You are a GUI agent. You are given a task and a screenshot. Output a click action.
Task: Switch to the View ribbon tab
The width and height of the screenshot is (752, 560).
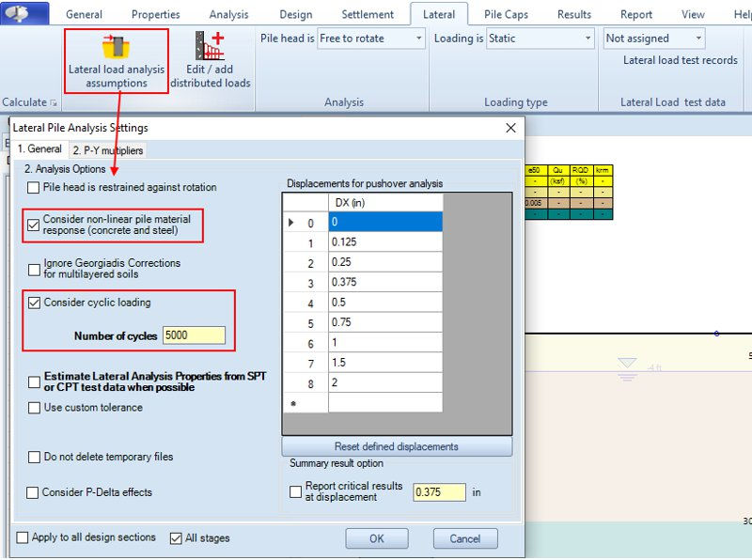coord(693,14)
